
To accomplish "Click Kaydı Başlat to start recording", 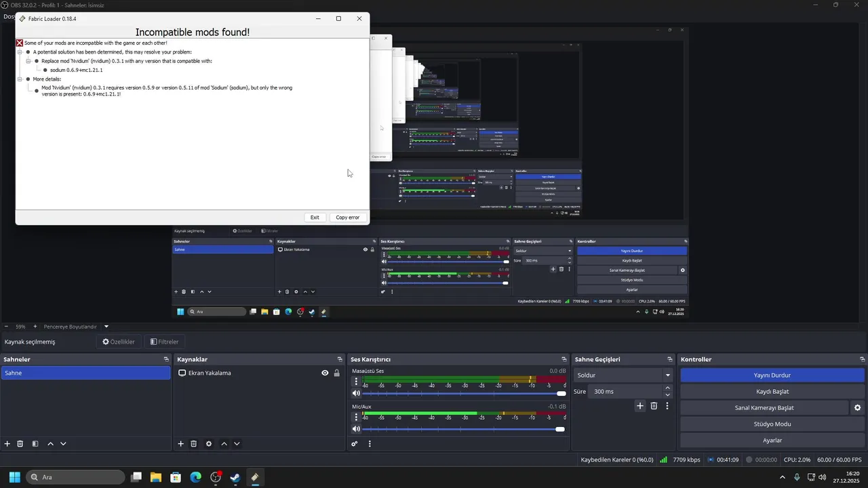I will (x=772, y=392).
